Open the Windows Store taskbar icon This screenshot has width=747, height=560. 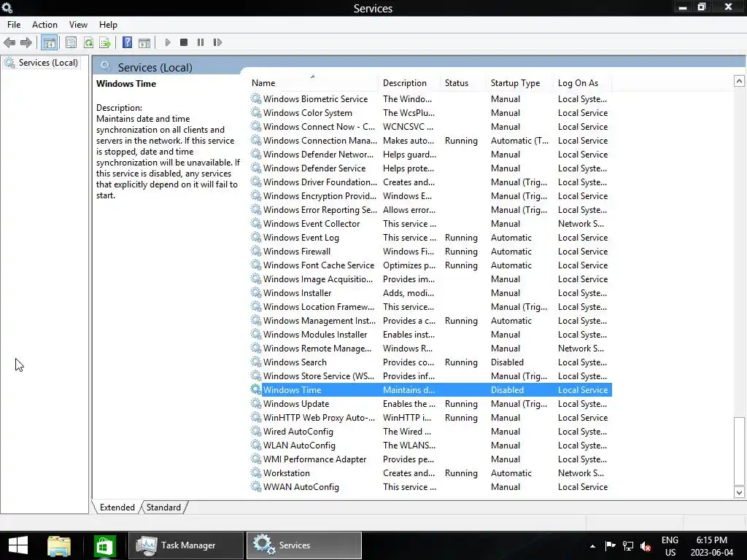pyautogui.click(x=104, y=545)
